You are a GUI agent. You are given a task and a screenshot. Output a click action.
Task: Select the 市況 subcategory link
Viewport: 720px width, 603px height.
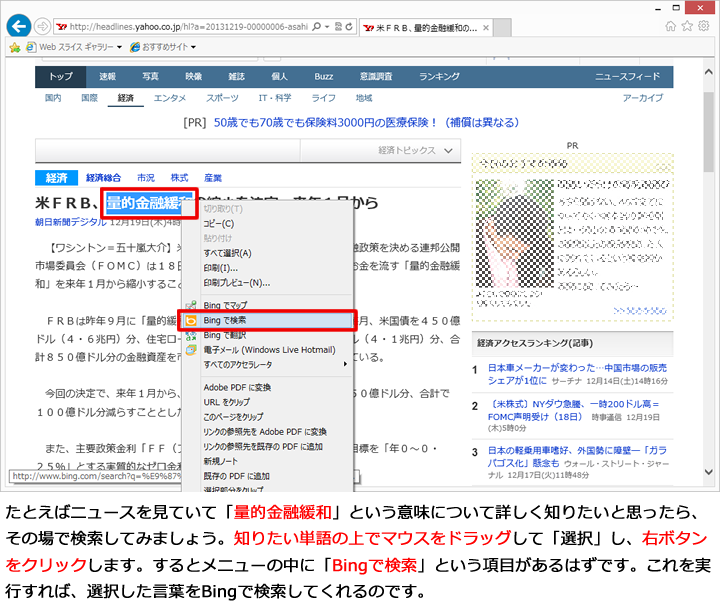click(x=146, y=178)
